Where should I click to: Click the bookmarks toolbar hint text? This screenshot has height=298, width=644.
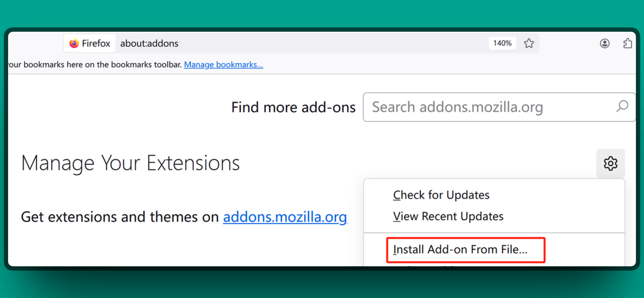click(x=95, y=65)
